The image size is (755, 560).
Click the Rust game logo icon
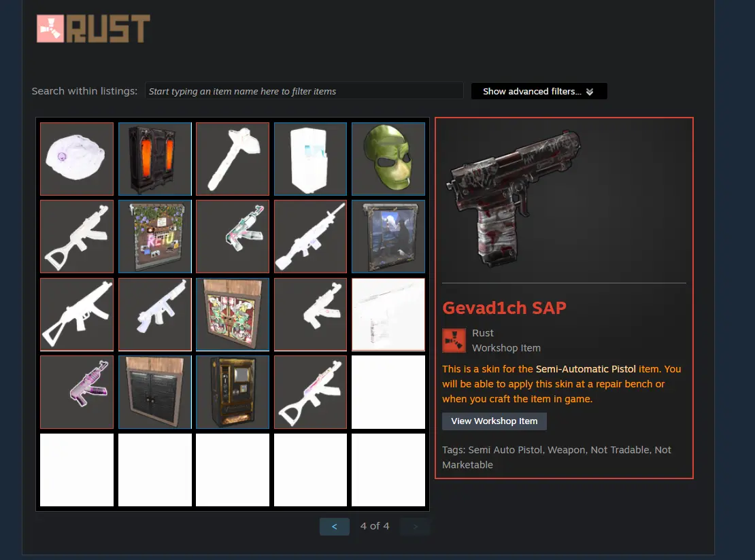pyautogui.click(x=50, y=29)
